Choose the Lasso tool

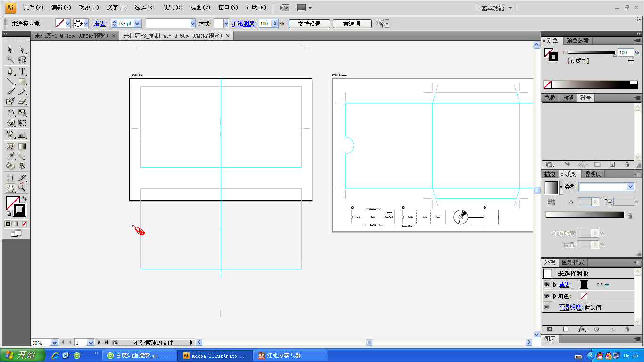[x=22, y=59]
